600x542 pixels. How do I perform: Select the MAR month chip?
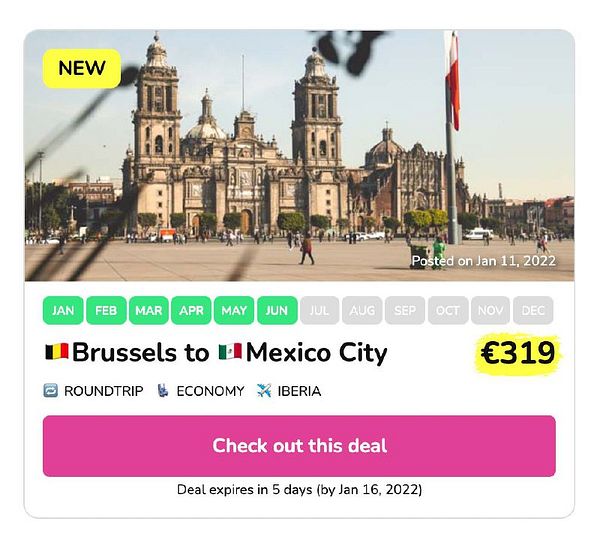click(x=148, y=310)
